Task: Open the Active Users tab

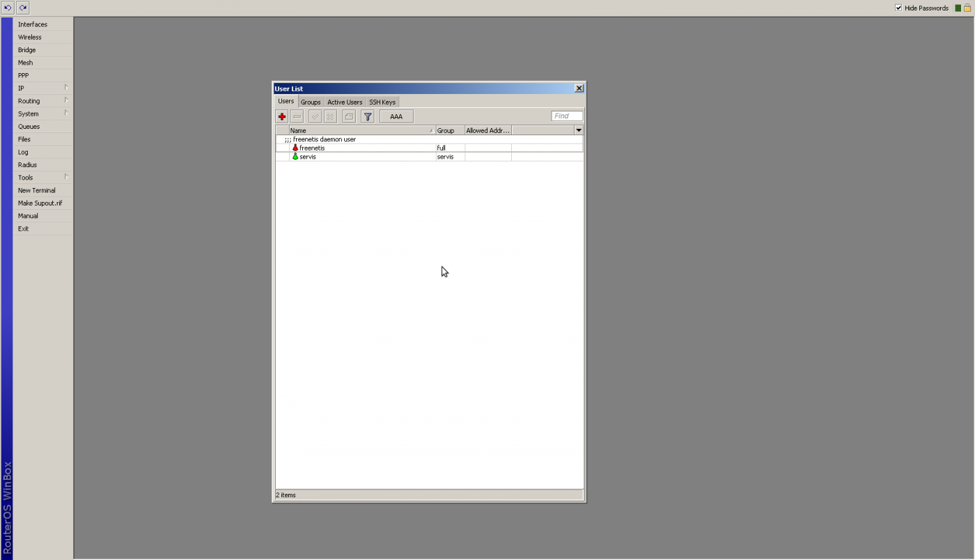Action: pos(345,102)
